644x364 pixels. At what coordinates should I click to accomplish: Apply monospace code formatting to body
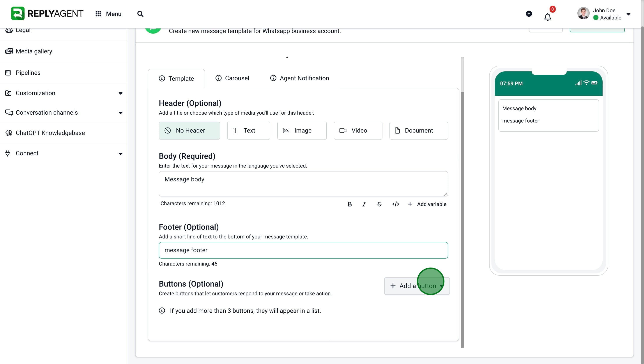(x=396, y=204)
